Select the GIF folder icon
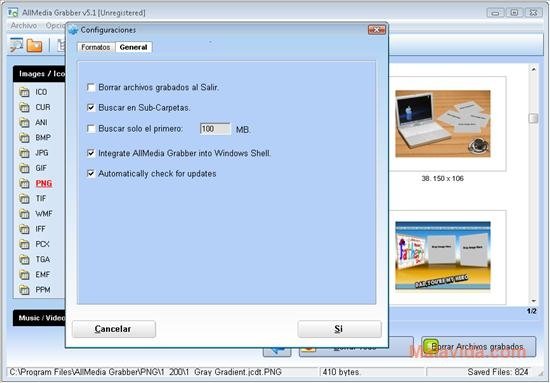 tap(24, 168)
